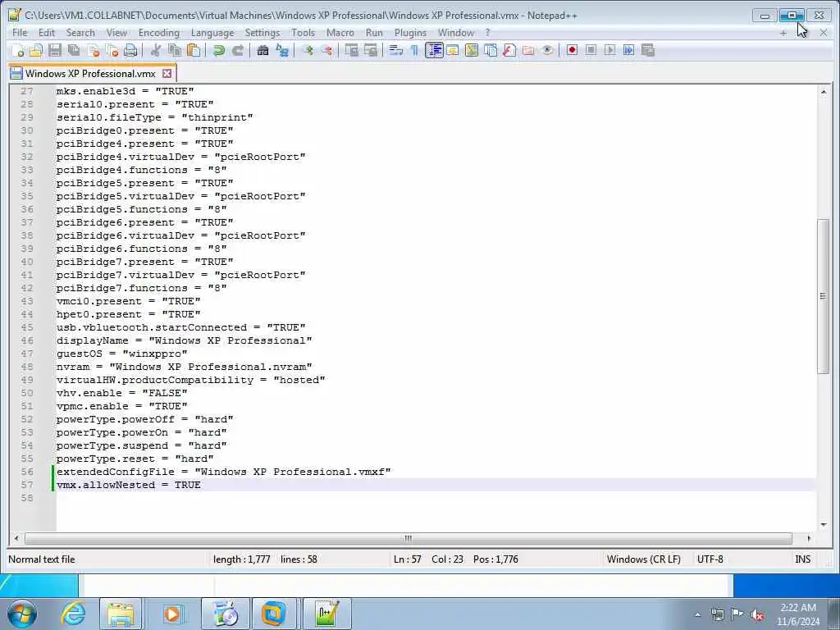Screen dimensions: 840x630
Task: Click the horizontal scrollbar right arrow
Action: pos(809,538)
